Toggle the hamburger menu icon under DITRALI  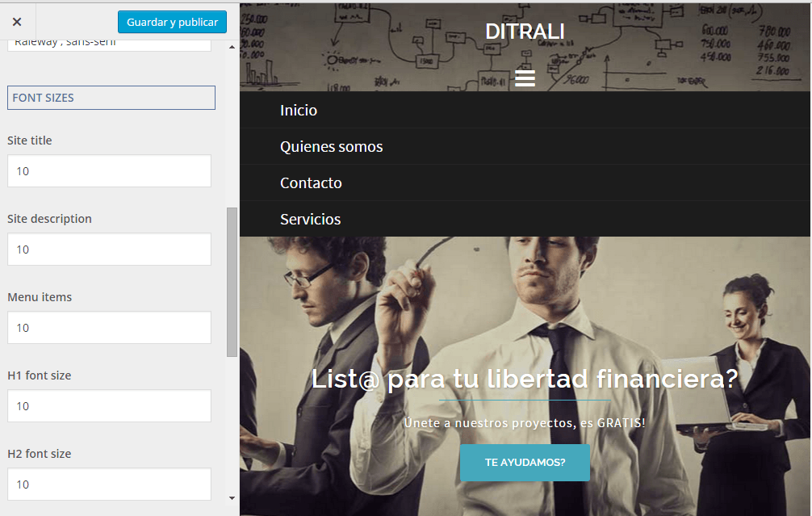tap(525, 78)
